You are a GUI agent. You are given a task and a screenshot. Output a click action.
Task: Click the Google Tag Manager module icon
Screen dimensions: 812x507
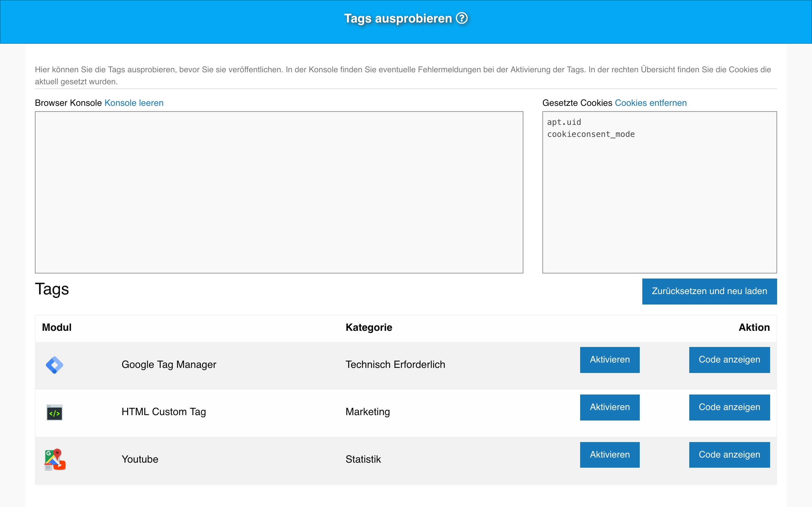54,364
